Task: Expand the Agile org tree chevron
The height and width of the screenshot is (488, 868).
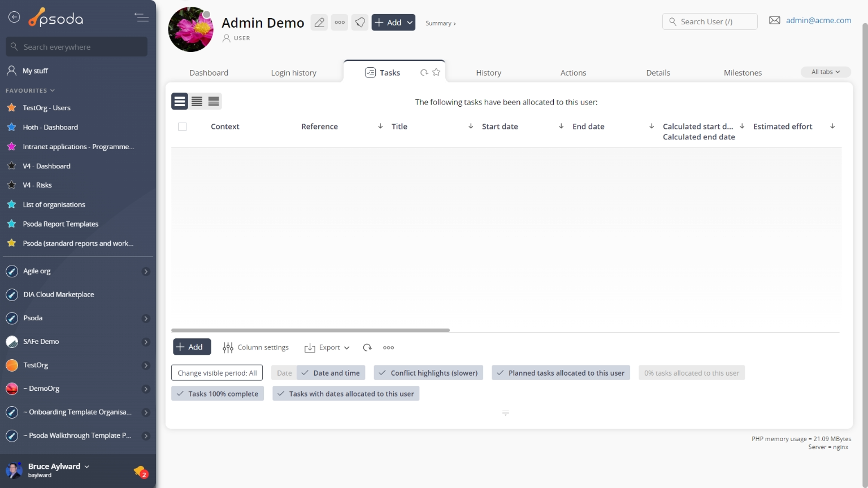Action: 146,272
